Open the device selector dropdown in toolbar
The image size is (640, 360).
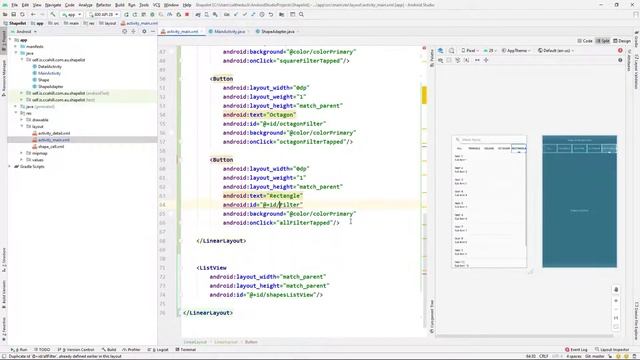click(103, 14)
